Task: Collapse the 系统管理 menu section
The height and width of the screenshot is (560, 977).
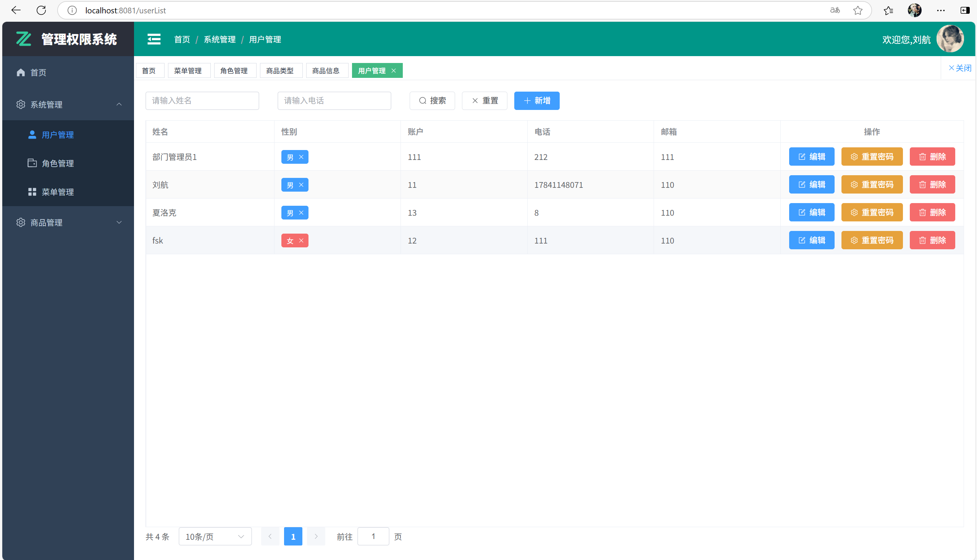Action: (119, 104)
